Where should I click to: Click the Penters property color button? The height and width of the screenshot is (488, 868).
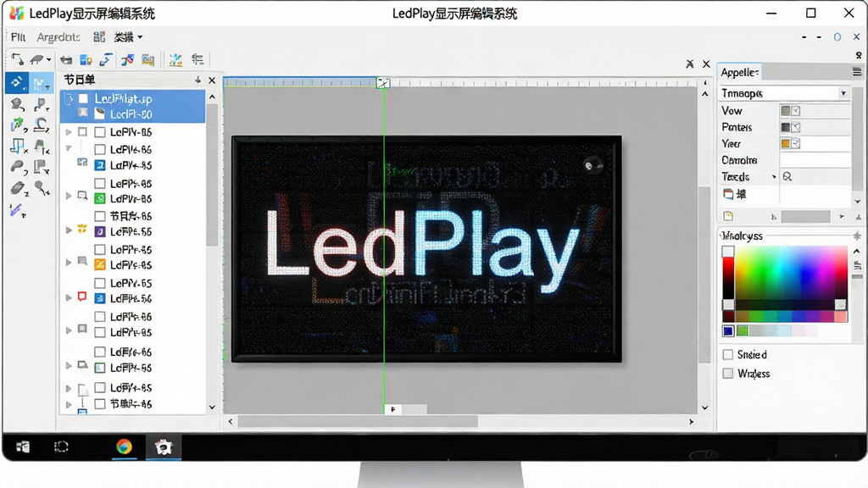(791, 127)
